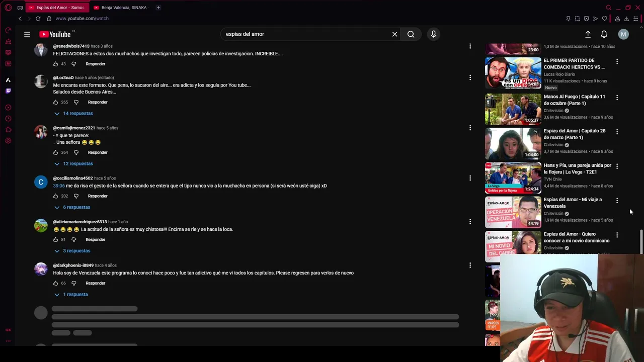
Task: Expand 3 respuestas under @aliciamariarodriguez6313
Action: click(72, 251)
